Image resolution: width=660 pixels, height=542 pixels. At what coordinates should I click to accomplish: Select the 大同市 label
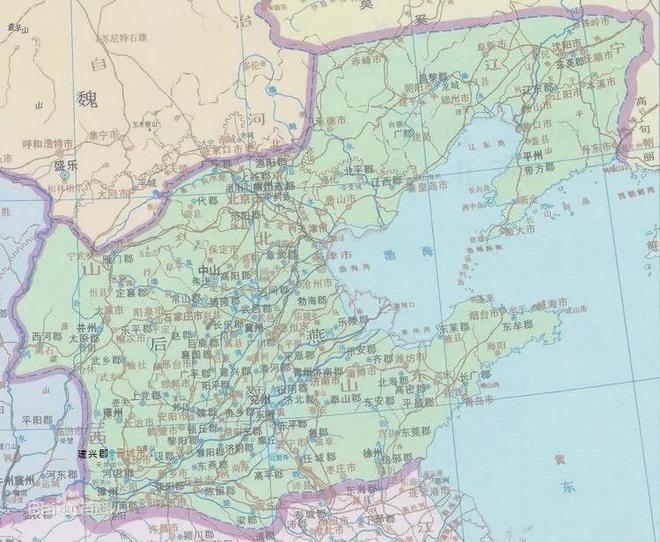point(114,194)
